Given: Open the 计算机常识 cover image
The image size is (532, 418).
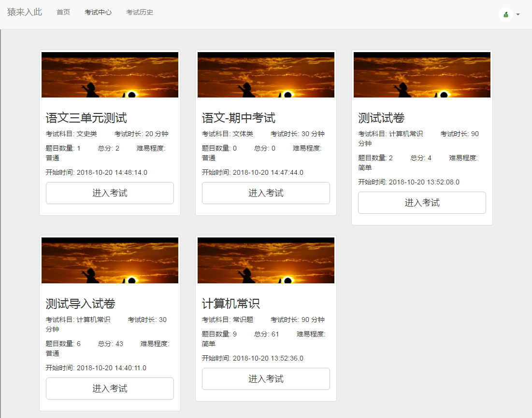Looking at the screenshot, I should [x=266, y=260].
